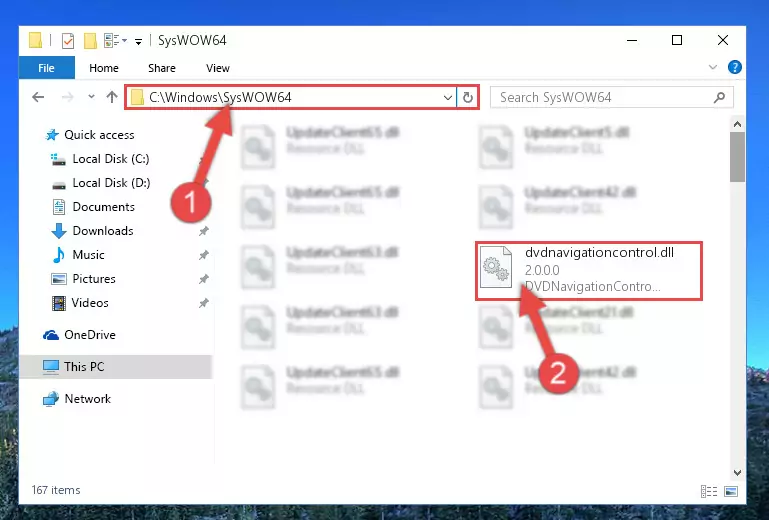The width and height of the screenshot is (769, 520).
Task: Open the Share ribbon tab
Action: [162, 68]
